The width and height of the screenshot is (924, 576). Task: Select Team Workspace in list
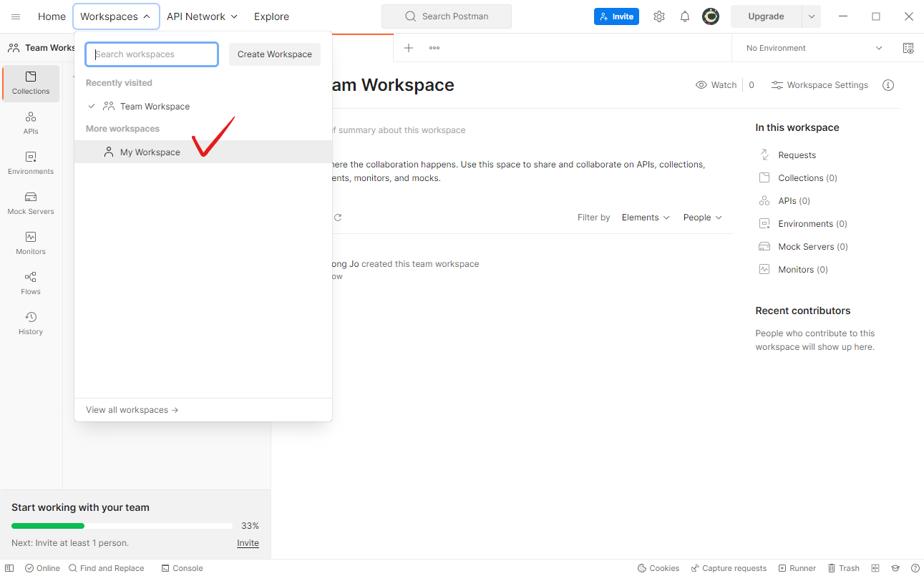coord(203,106)
